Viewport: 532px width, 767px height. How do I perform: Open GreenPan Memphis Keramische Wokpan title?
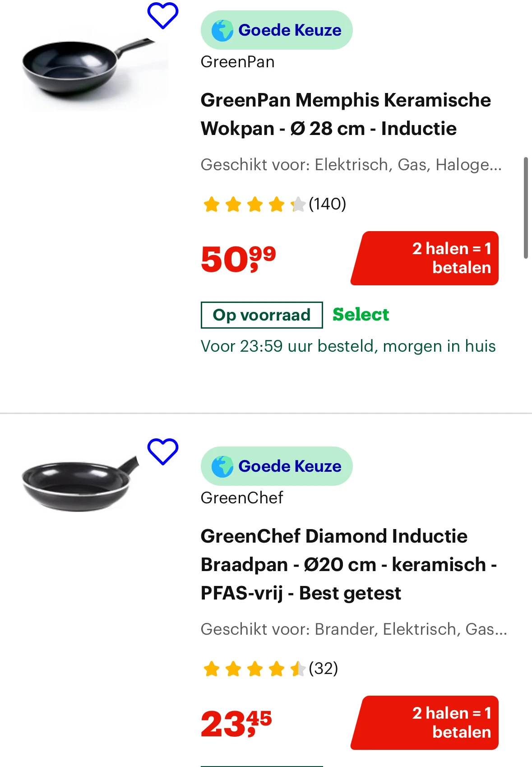coord(345,114)
